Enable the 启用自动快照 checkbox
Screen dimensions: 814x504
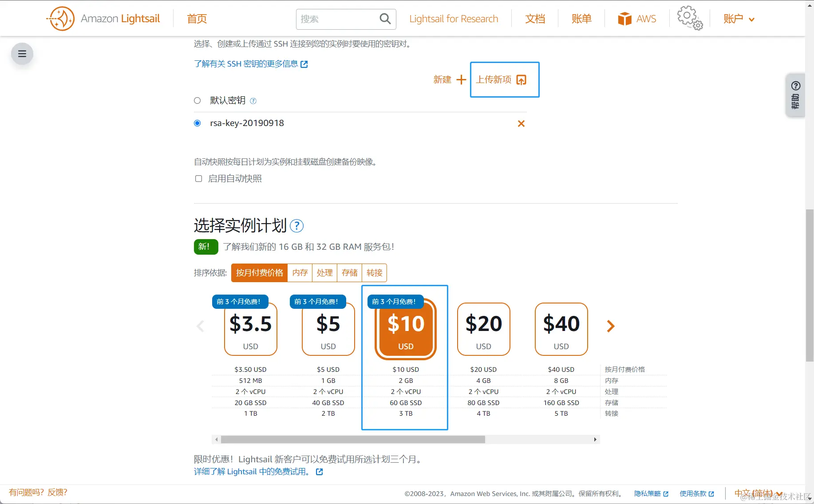click(198, 178)
